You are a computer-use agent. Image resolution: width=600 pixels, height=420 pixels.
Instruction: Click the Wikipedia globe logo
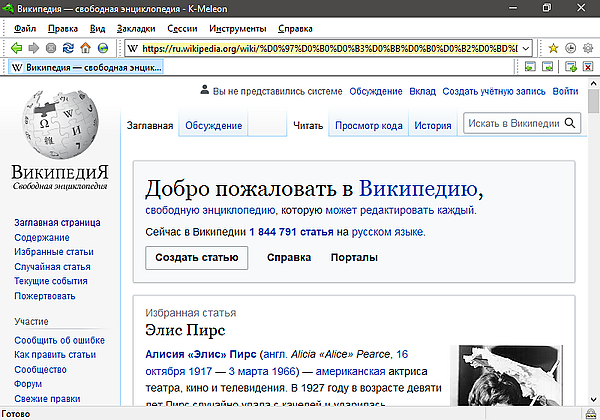coord(60,124)
